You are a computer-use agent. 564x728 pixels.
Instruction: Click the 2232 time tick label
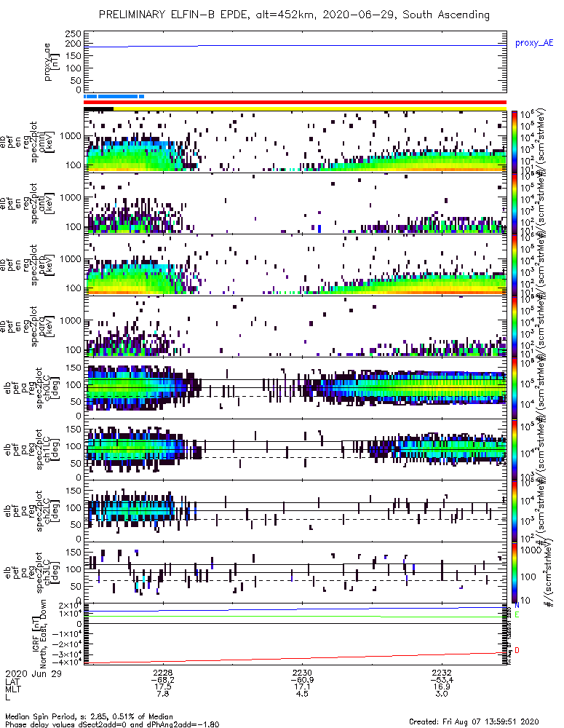[x=442, y=673]
